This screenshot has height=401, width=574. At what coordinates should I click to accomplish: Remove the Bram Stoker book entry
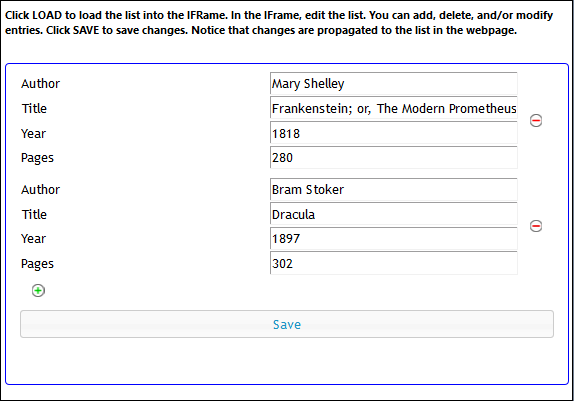click(x=536, y=226)
